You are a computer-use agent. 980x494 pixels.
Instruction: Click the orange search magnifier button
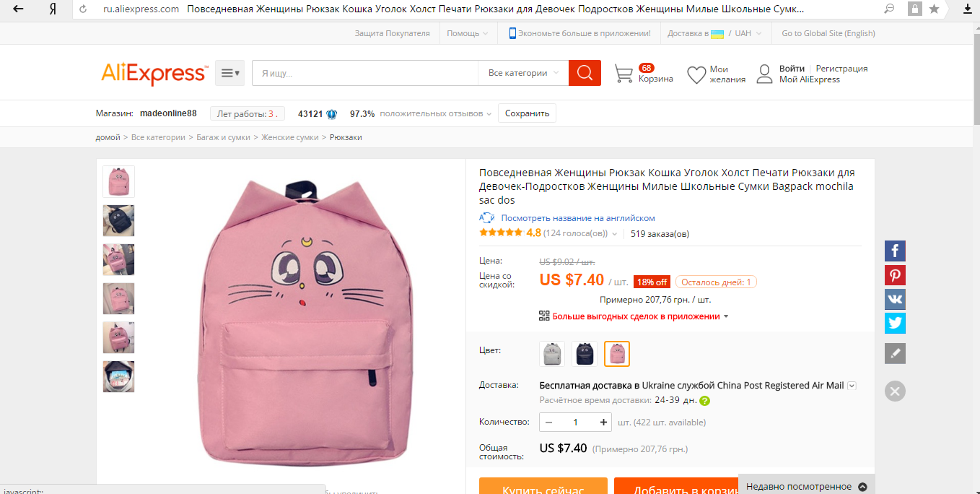[585, 73]
